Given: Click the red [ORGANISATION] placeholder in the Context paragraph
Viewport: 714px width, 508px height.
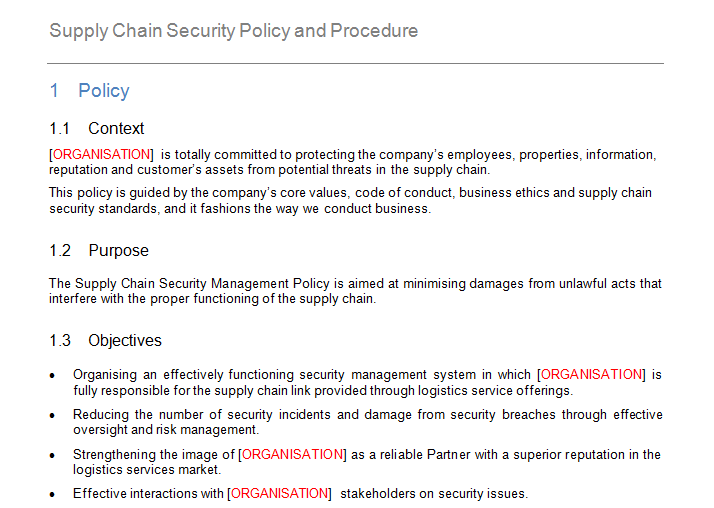Looking at the screenshot, I should [101, 154].
